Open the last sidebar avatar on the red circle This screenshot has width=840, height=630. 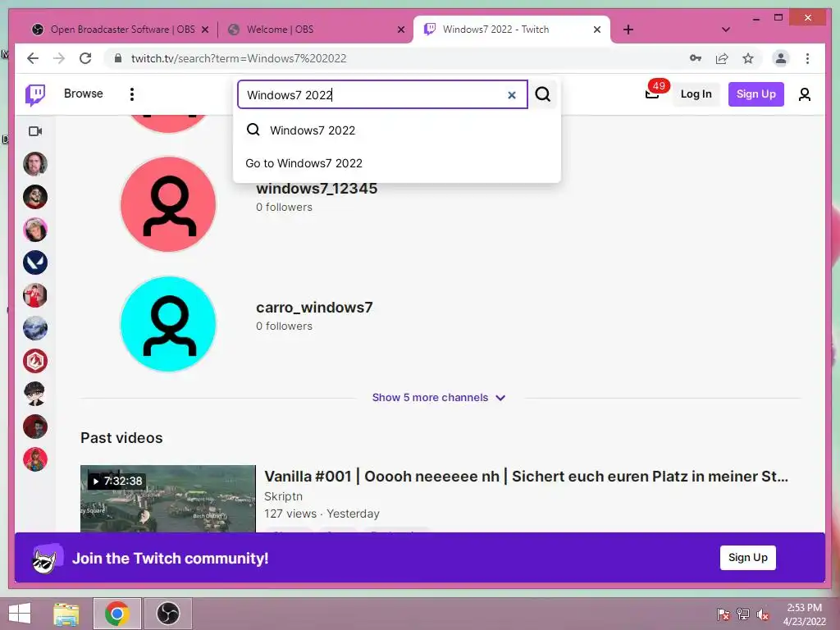click(35, 459)
